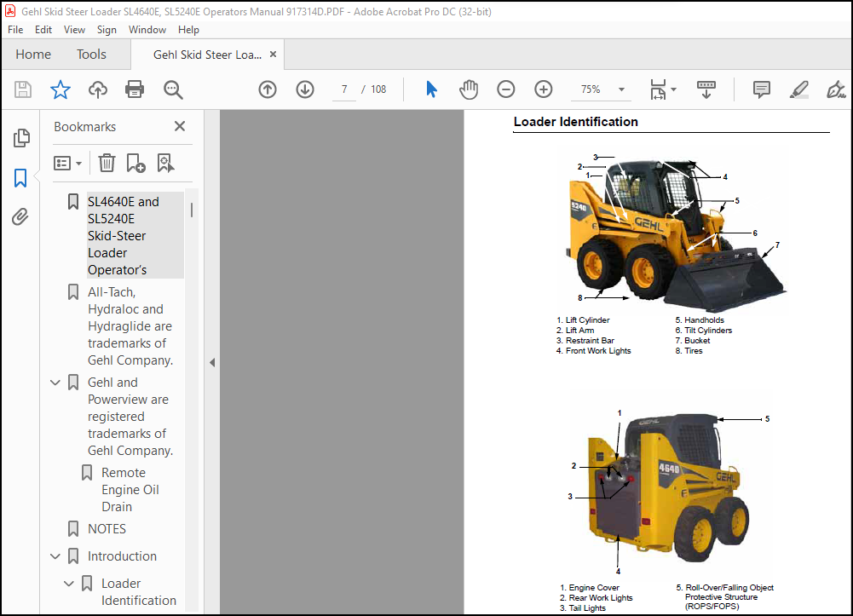The height and width of the screenshot is (616, 853).
Task: Click the fit page width icon
Action: 658,89
